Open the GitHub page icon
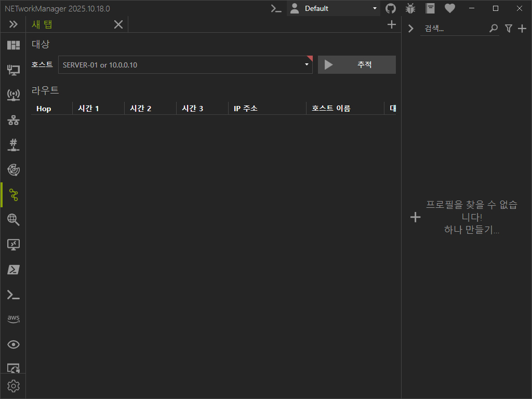Image resolution: width=532 pixels, height=399 pixels. pos(391,8)
